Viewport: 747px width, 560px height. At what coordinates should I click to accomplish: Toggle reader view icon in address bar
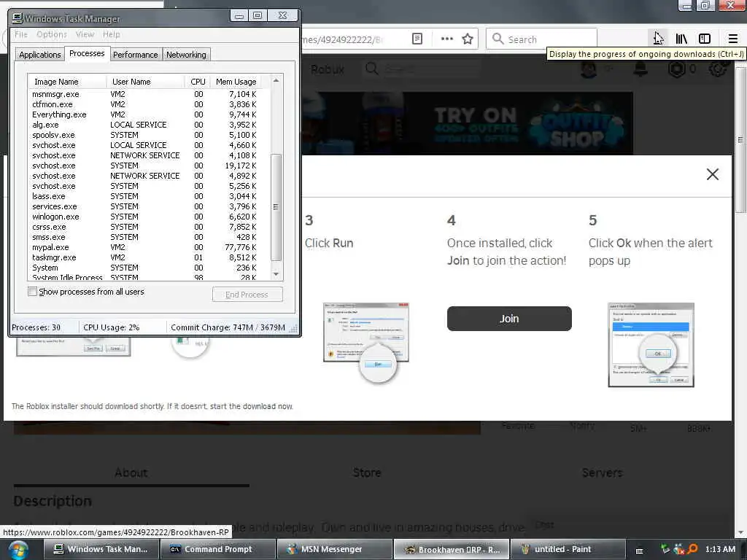click(x=417, y=39)
